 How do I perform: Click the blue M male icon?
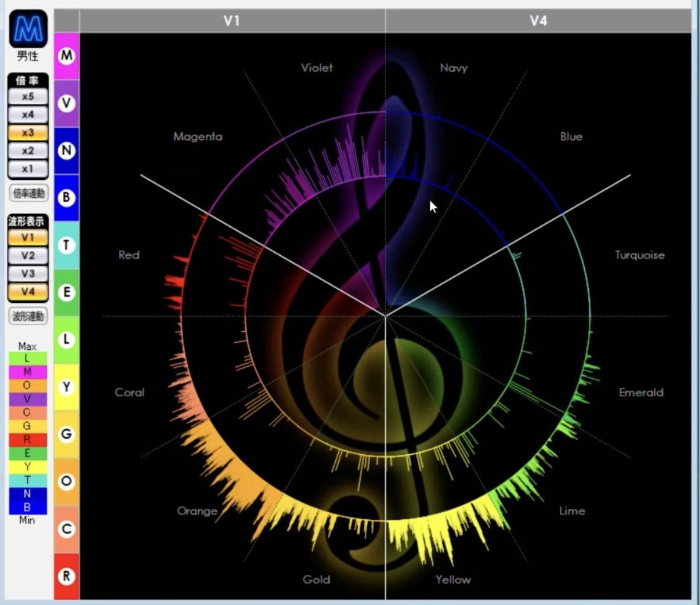click(28, 28)
